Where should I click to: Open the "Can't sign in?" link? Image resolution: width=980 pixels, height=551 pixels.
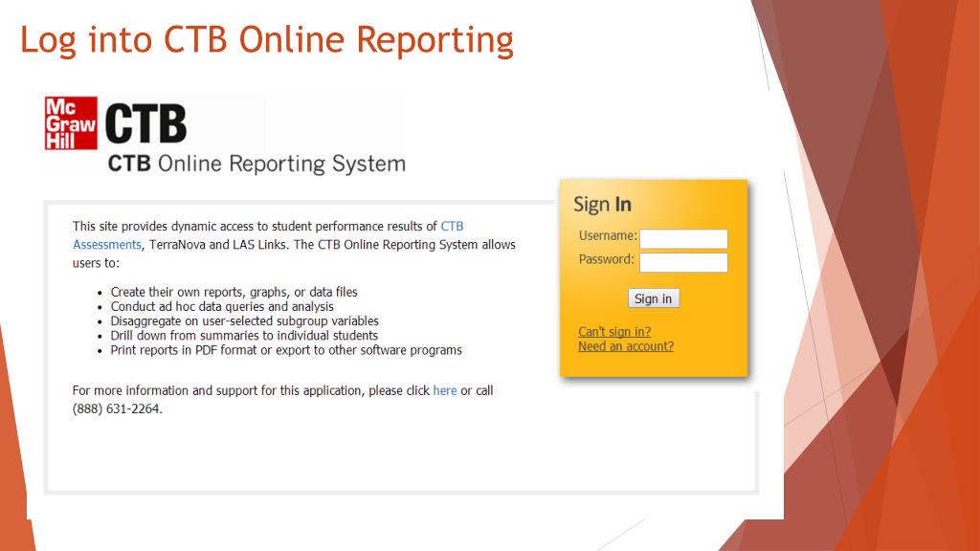[x=614, y=332]
